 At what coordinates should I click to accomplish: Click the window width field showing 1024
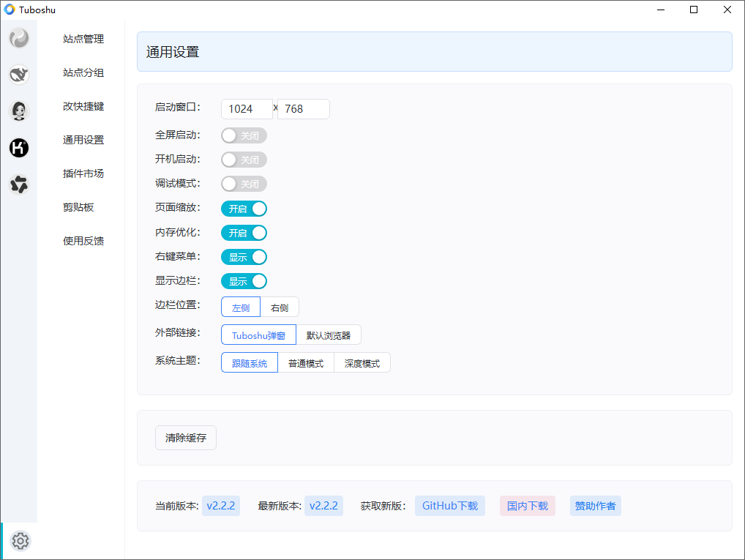[x=247, y=109]
